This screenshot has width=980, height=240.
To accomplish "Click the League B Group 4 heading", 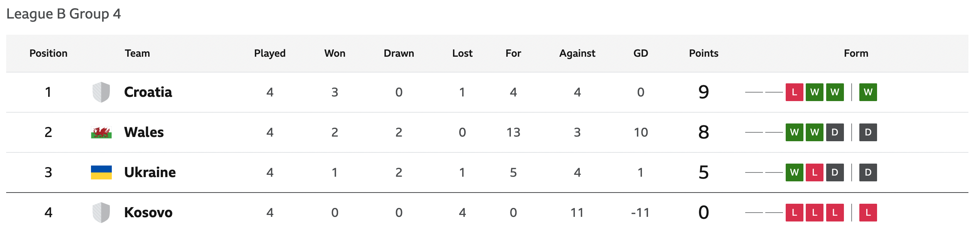I will coord(64,14).
